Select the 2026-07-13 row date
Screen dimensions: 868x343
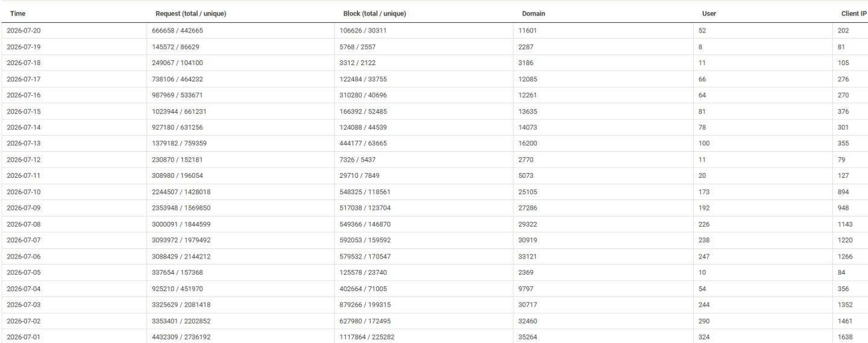(x=24, y=143)
